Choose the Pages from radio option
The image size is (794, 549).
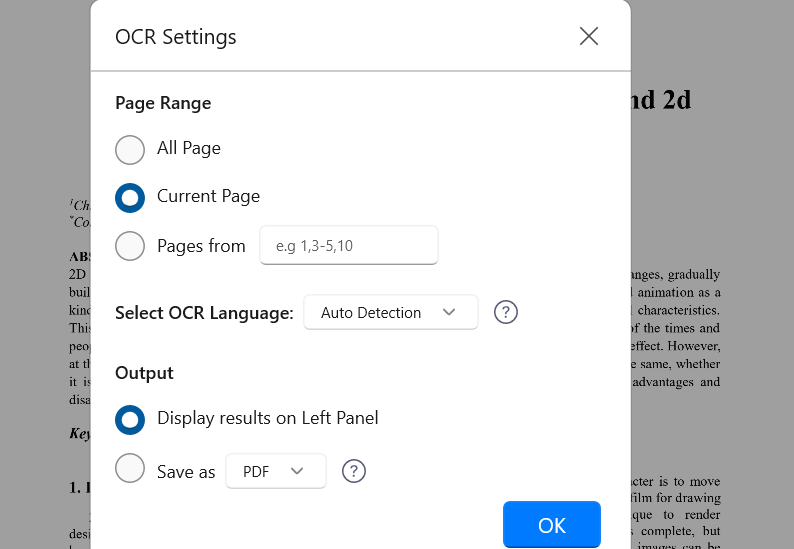(130, 245)
